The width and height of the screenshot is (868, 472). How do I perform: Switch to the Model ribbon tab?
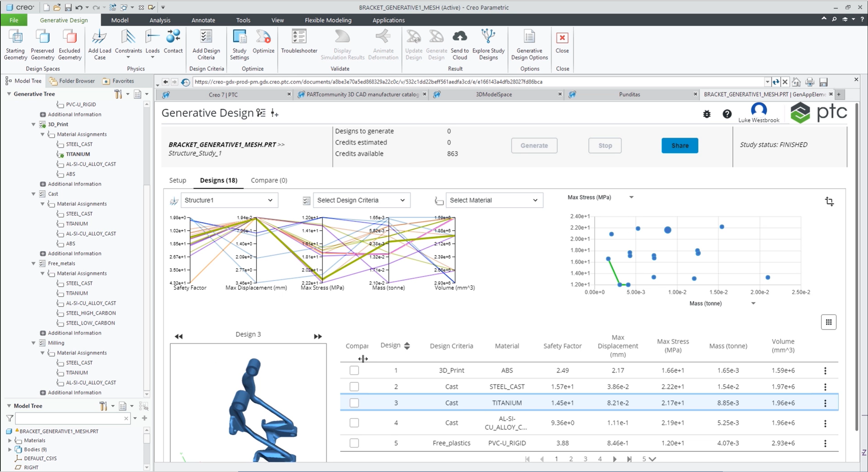(120, 20)
